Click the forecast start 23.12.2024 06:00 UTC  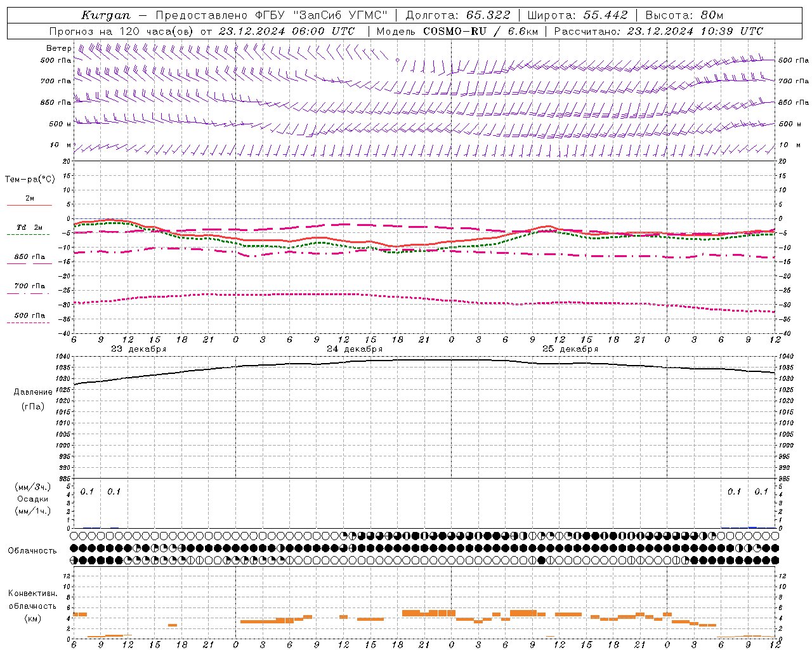click(287, 31)
